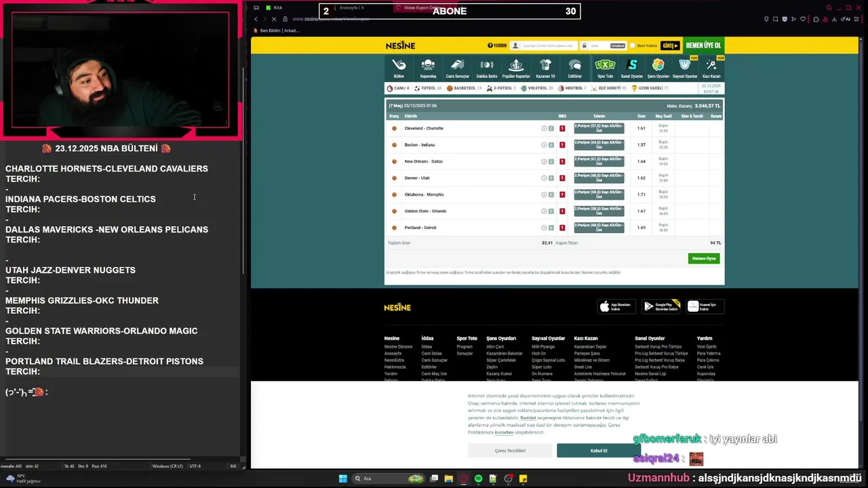The image size is (868, 488).
Task: Accept cookies with Kabul Et
Action: click(x=599, y=451)
